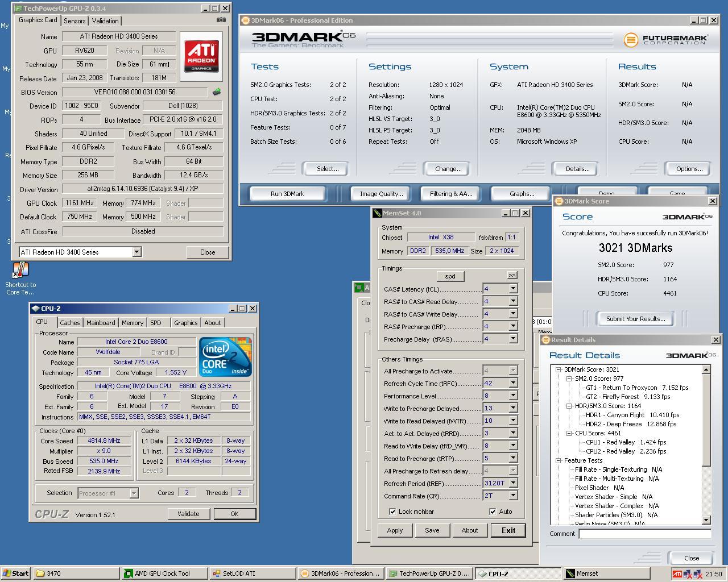Click the Validate button in CPU-Z

click(188, 513)
